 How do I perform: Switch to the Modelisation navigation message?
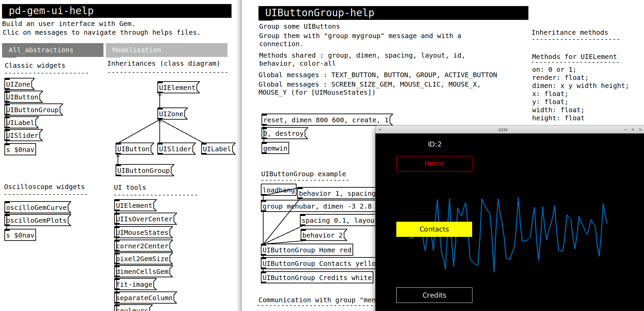point(166,50)
